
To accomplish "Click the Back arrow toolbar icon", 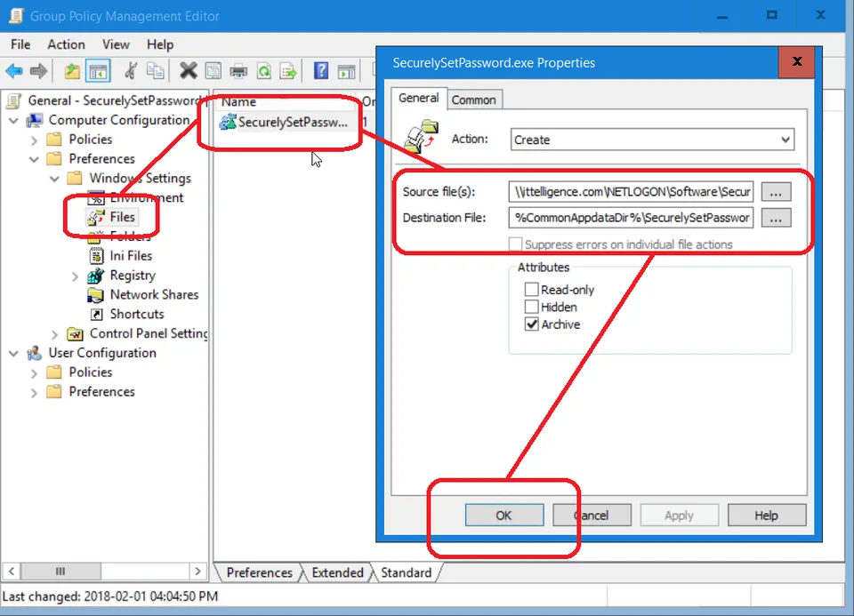I will (14, 71).
